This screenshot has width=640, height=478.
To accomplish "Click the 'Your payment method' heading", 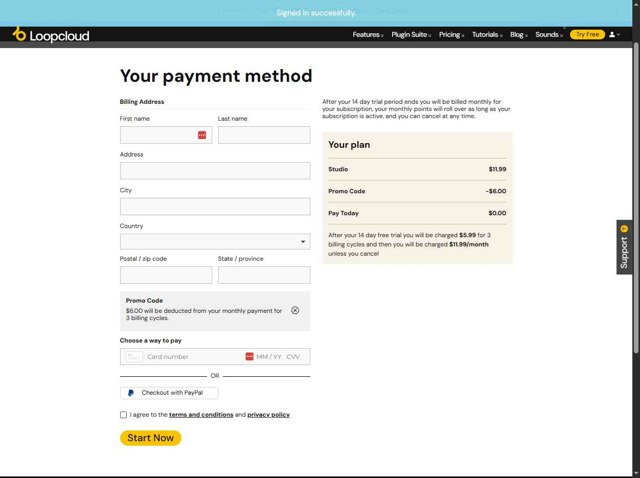I will click(216, 76).
